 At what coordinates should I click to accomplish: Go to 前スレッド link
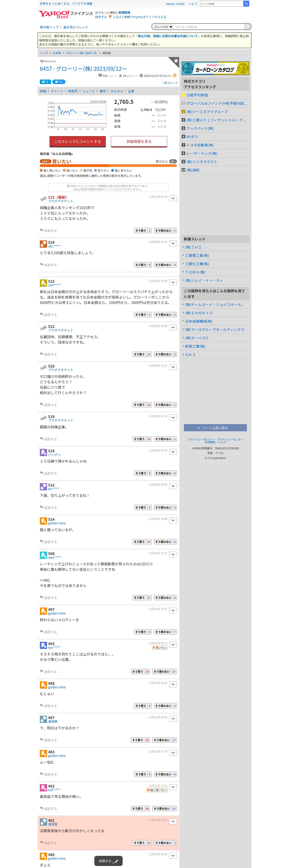click(170, 83)
